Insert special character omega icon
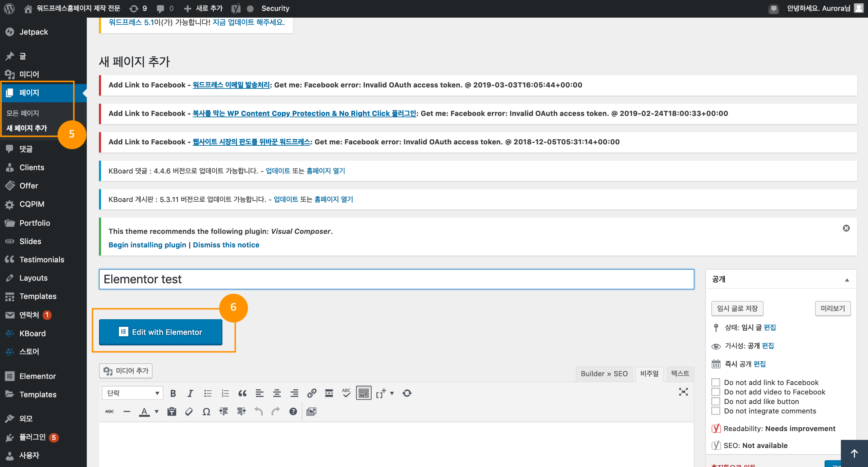This screenshot has height=467, width=868. click(206, 411)
